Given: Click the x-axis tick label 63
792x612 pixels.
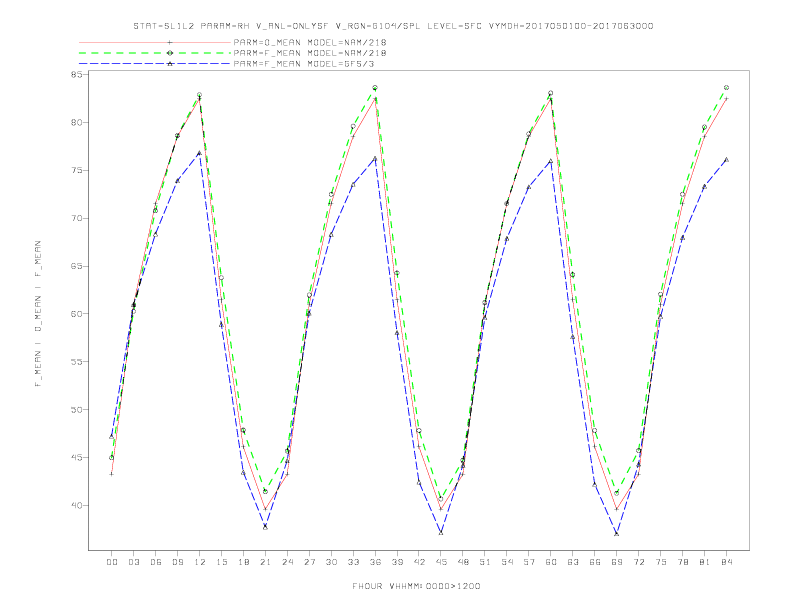Looking at the screenshot, I should click(x=573, y=562).
